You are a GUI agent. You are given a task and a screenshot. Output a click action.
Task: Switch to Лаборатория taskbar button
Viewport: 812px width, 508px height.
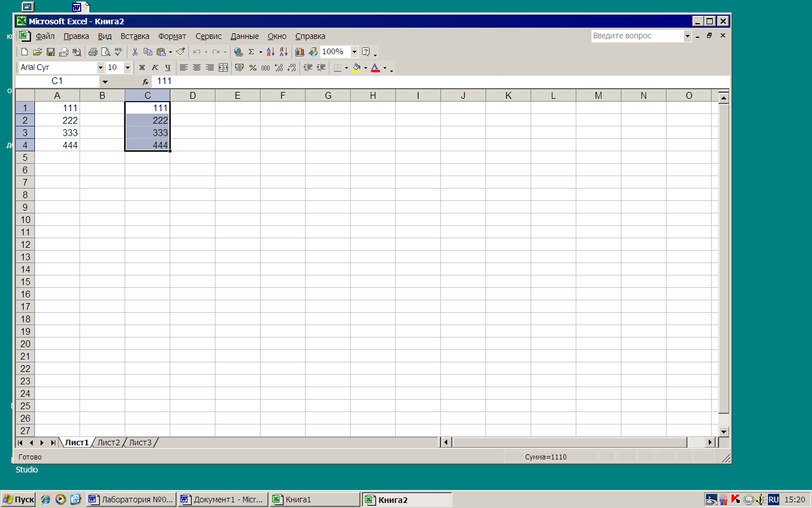pyautogui.click(x=131, y=500)
